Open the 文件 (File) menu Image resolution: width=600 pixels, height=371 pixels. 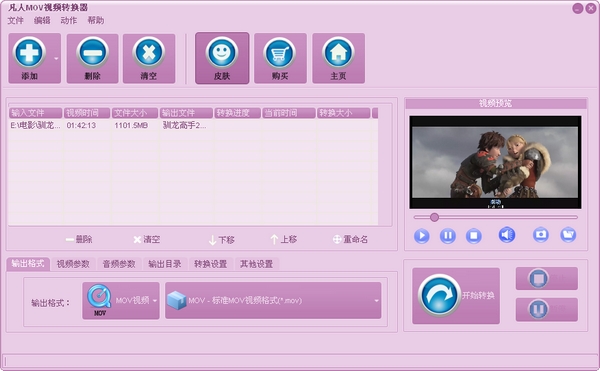pyautogui.click(x=16, y=20)
